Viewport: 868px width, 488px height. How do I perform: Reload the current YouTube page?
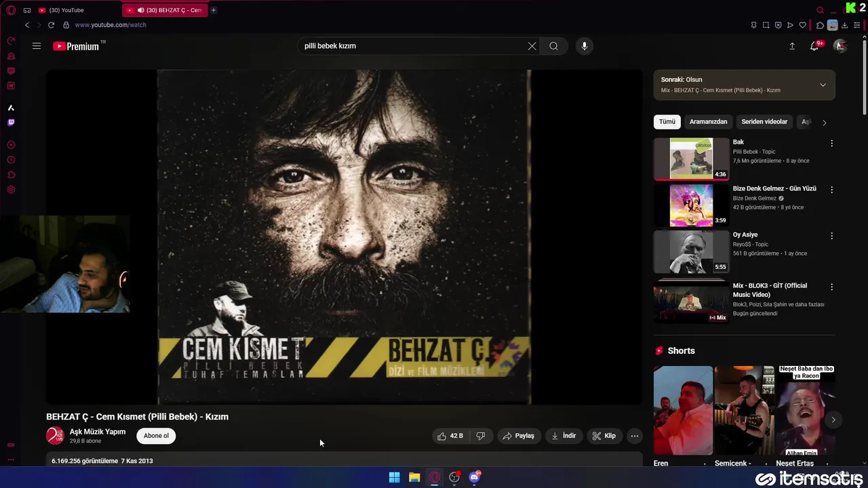click(51, 25)
